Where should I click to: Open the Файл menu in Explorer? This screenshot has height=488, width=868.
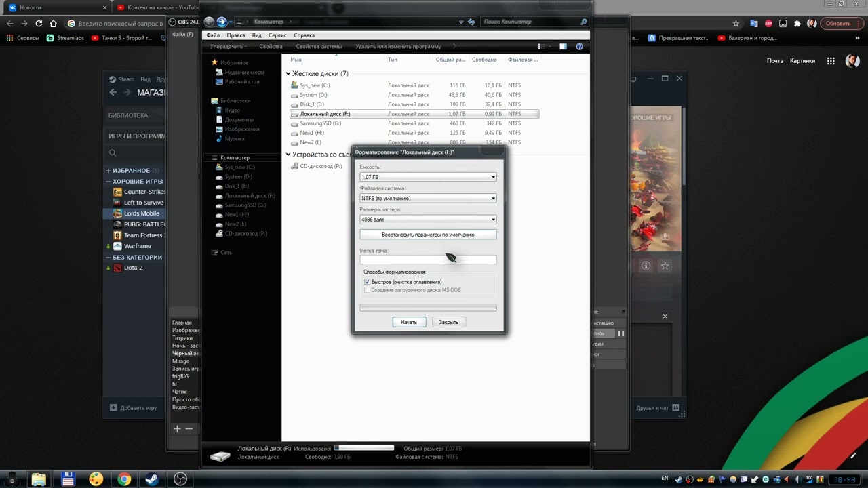coord(213,35)
